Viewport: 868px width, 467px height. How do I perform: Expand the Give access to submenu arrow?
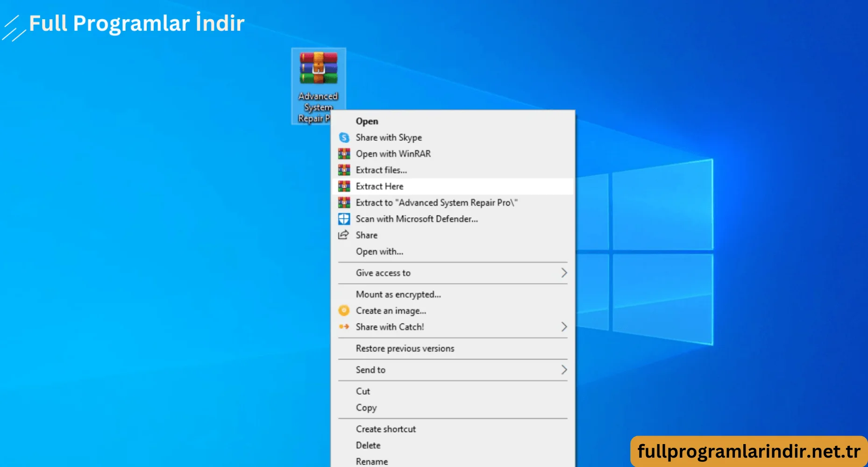click(564, 273)
